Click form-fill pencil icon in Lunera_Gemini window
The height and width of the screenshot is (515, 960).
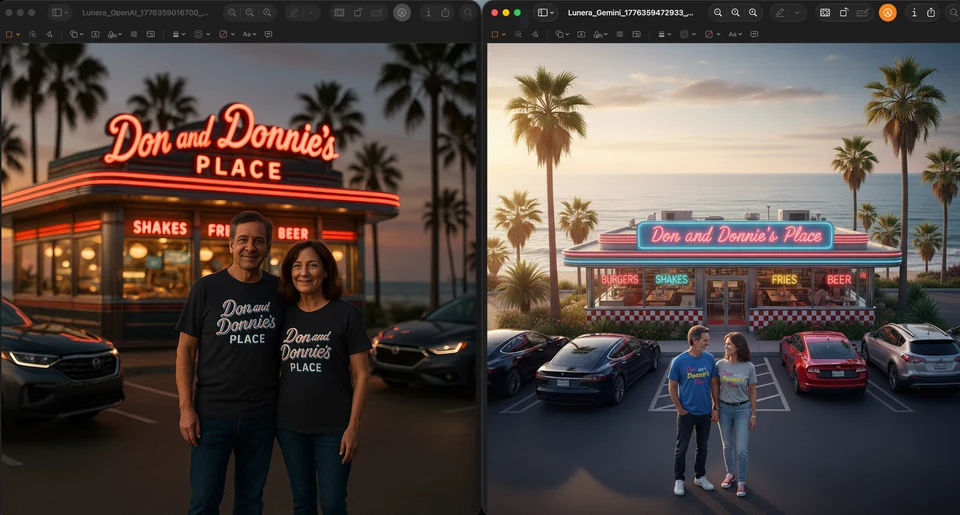click(x=862, y=12)
